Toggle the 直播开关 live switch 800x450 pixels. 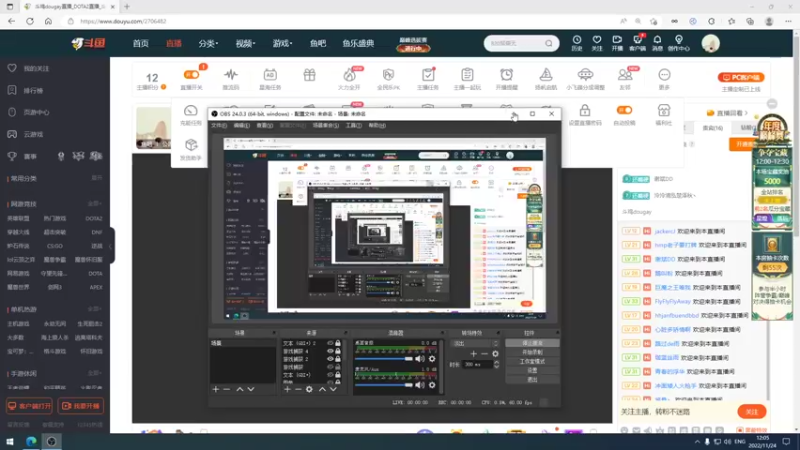(x=192, y=74)
